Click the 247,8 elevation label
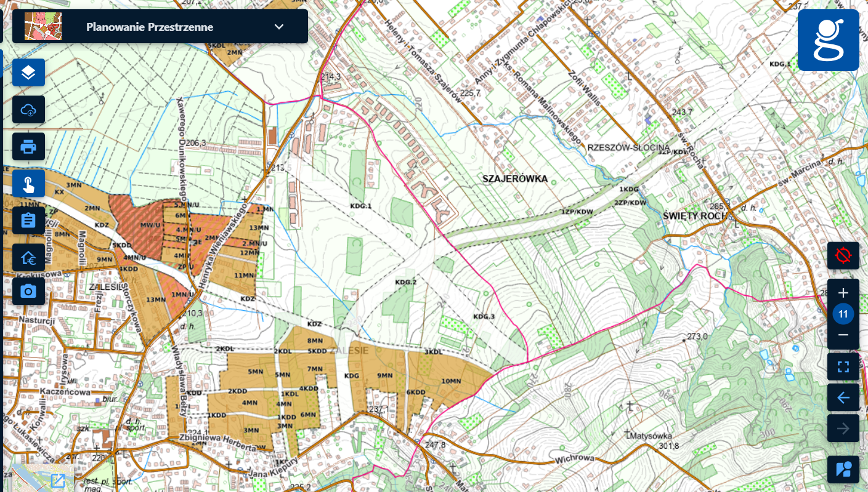The width and height of the screenshot is (868, 492). (435, 444)
